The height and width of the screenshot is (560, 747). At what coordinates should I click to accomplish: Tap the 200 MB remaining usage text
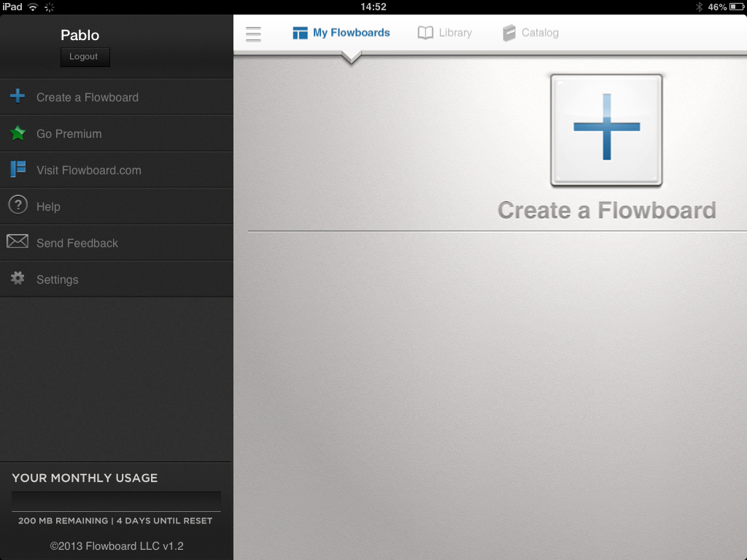tap(116, 521)
